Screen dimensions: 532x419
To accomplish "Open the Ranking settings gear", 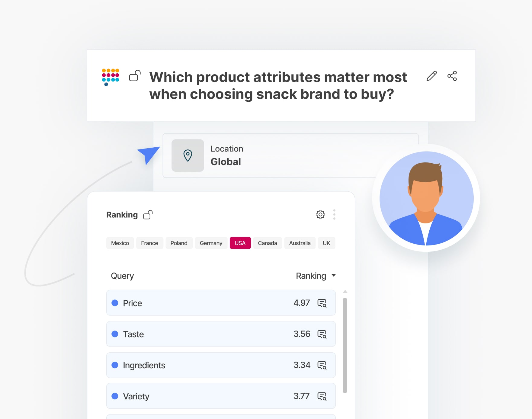I will (320, 215).
